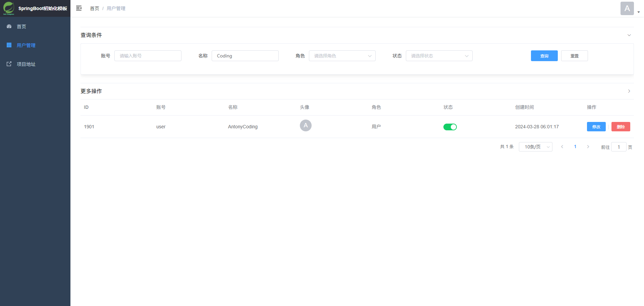The height and width of the screenshot is (306, 644).
Task: Open 首页 in the sidebar menu
Action: 35,27
